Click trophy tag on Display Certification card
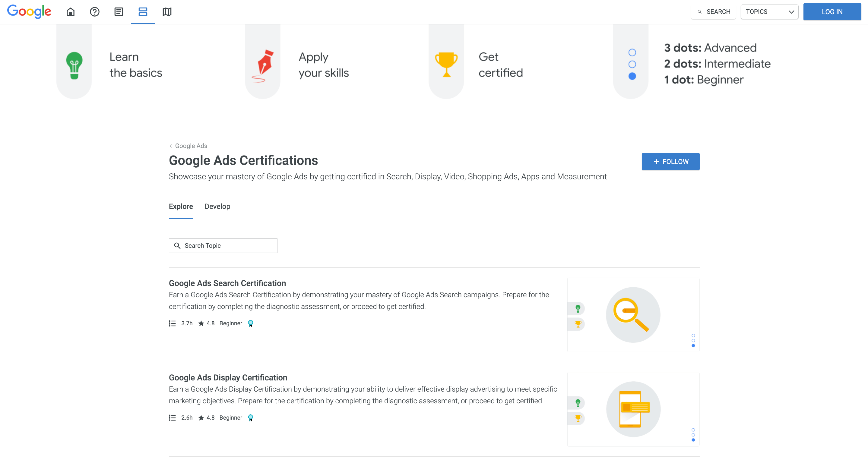Screen dimensions: 868x457 [578, 418]
